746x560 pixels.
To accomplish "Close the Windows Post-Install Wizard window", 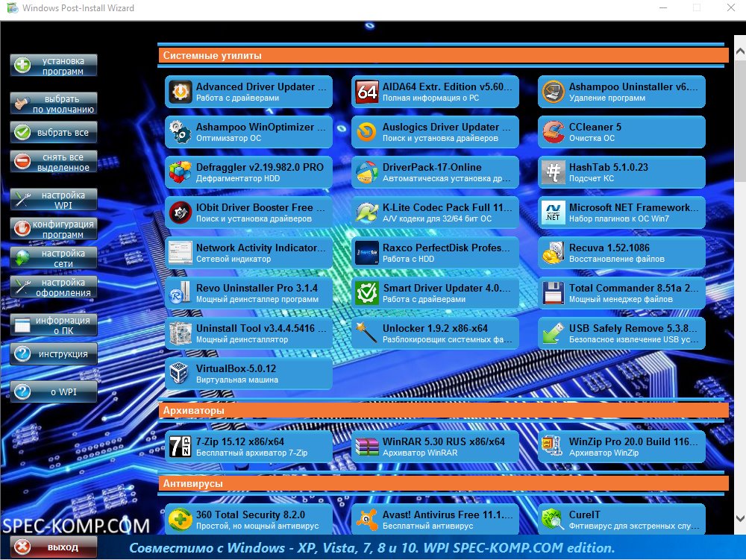I will (x=731, y=7).
